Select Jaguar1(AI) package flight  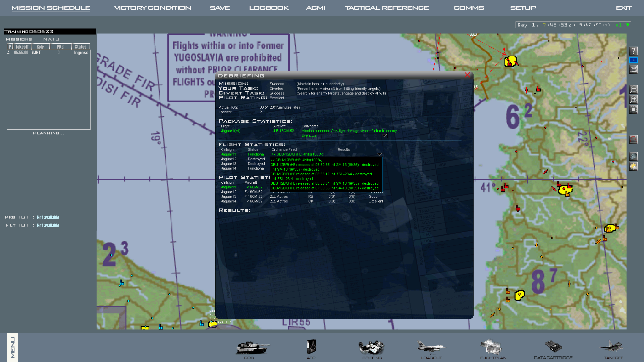(x=231, y=131)
